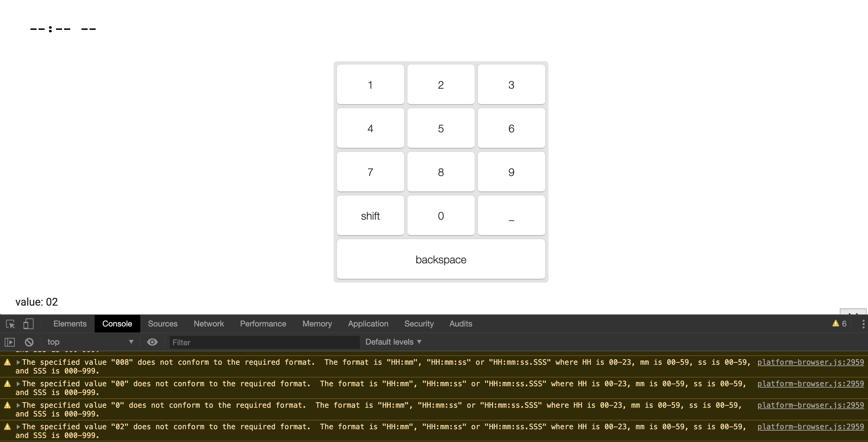The width and height of the screenshot is (868, 442).
Task: Open the platform-browser.js:2959 source link
Action: pos(809,362)
